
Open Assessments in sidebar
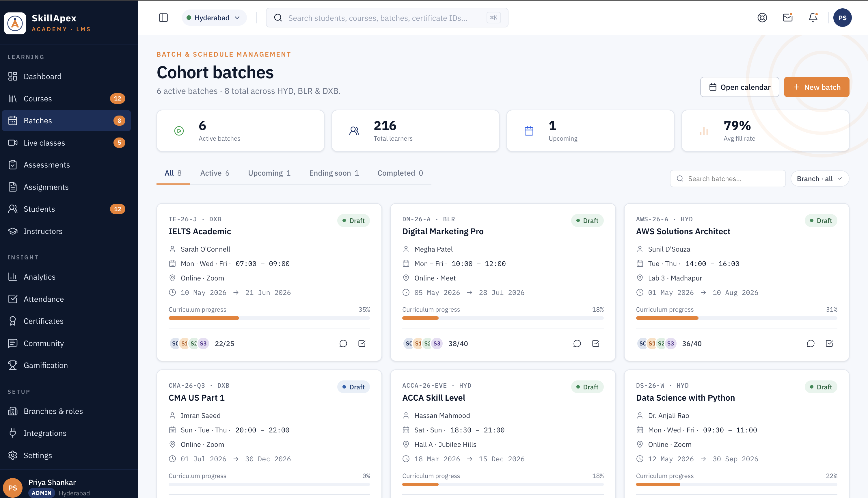click(x=66, y=165)
